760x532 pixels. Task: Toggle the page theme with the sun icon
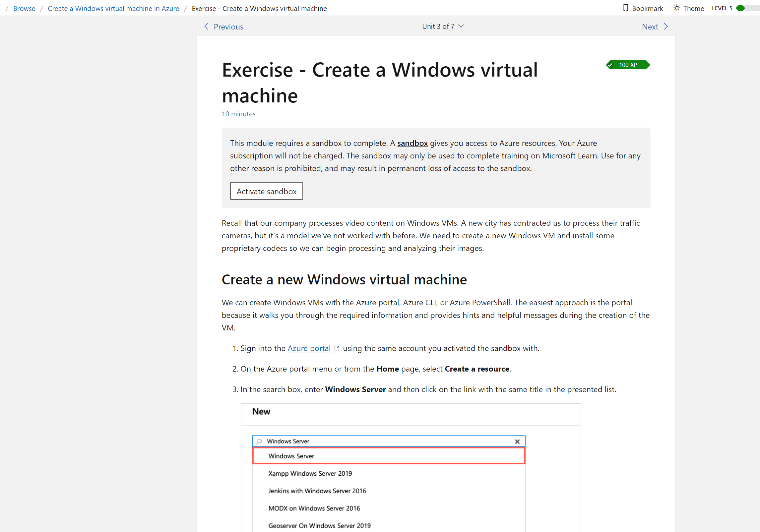pyautogui.click(x=676, y=8)
